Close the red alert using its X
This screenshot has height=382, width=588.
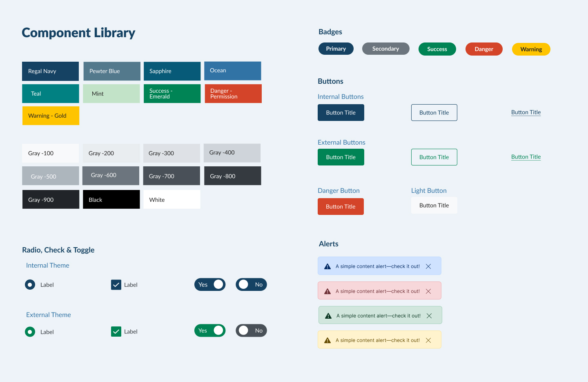pyautogui.click(x=428, y=291)
